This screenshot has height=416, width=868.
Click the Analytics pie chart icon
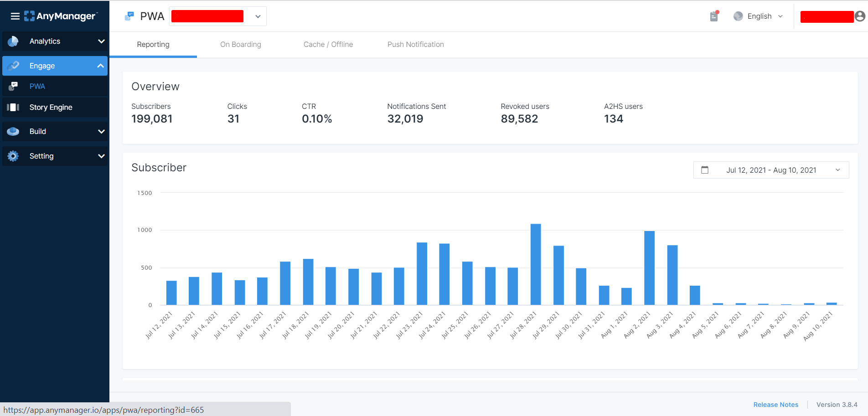pyautogui.click(x=13, y=41)
